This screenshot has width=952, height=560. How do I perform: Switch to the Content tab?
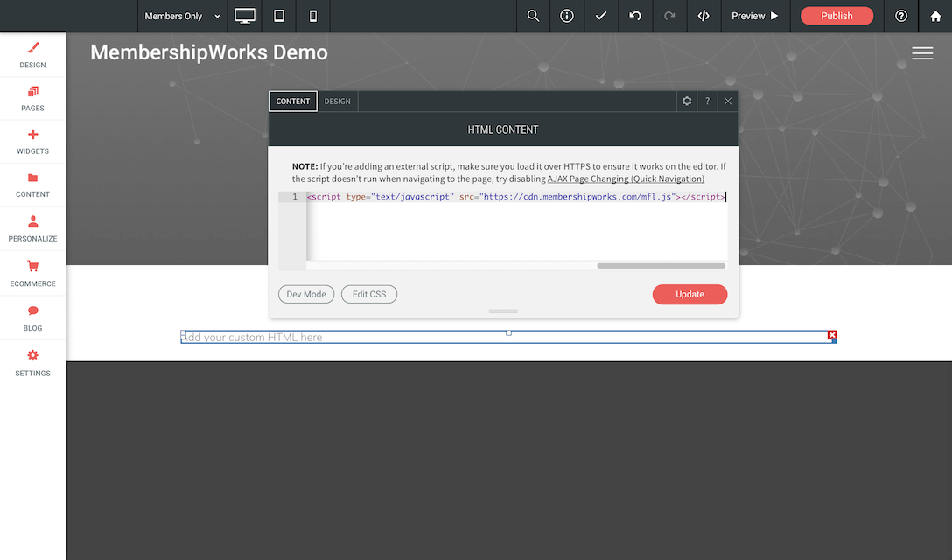pos(292,101)
